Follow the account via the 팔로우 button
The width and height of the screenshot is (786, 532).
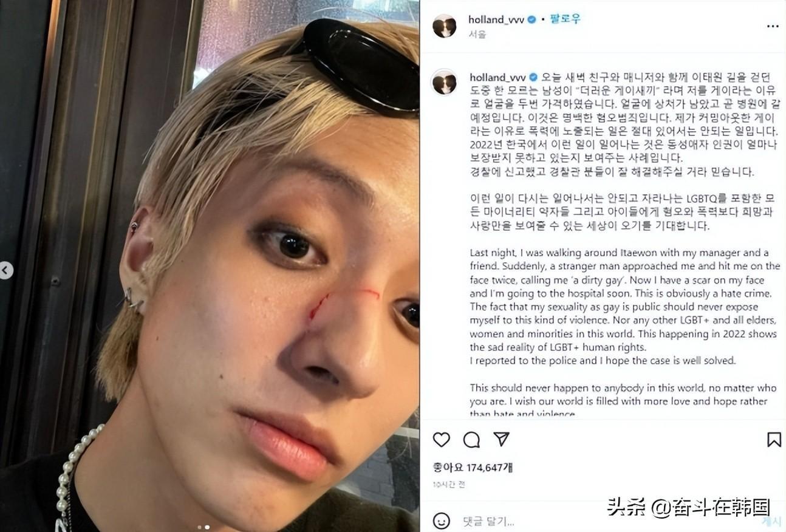click(x=566, y=19)
